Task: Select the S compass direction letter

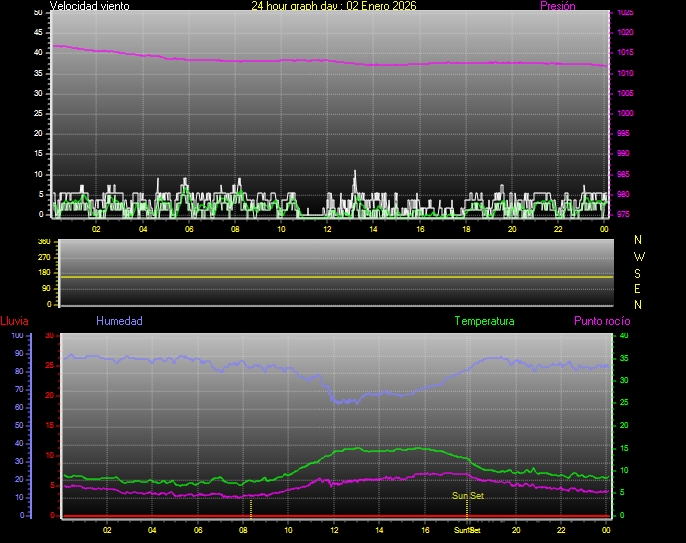Action: click(639, 272)
